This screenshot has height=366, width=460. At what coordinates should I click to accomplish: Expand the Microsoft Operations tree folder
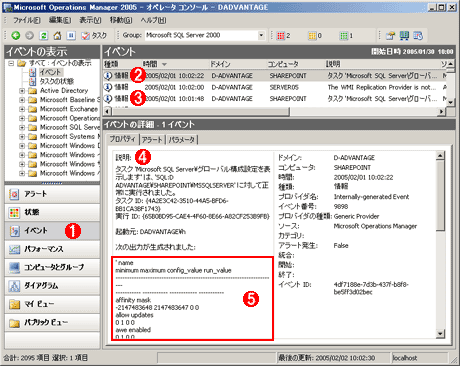click(x=22, y=118)
